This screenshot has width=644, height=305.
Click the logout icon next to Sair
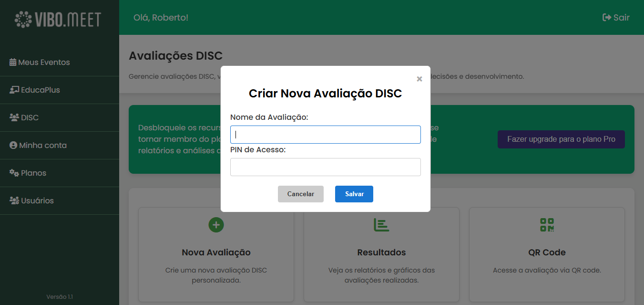[x=606, y=17]
